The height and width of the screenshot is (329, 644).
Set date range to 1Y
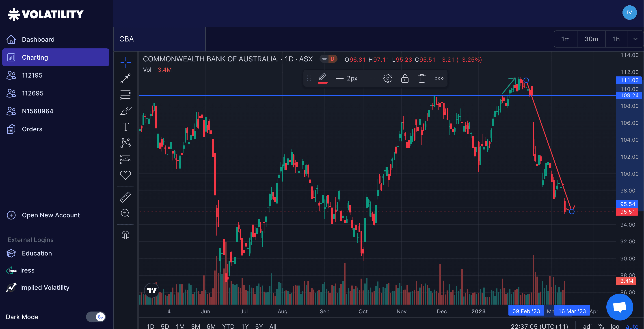pyautogui.click(x=245, y=326)
